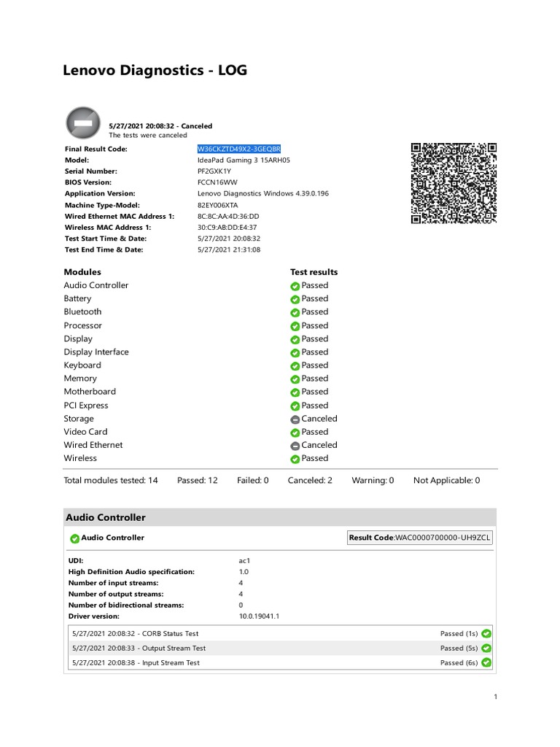Screen dimensions: 560x747
Task: Click the Input Stream Test log row
Action: point(280,662)
